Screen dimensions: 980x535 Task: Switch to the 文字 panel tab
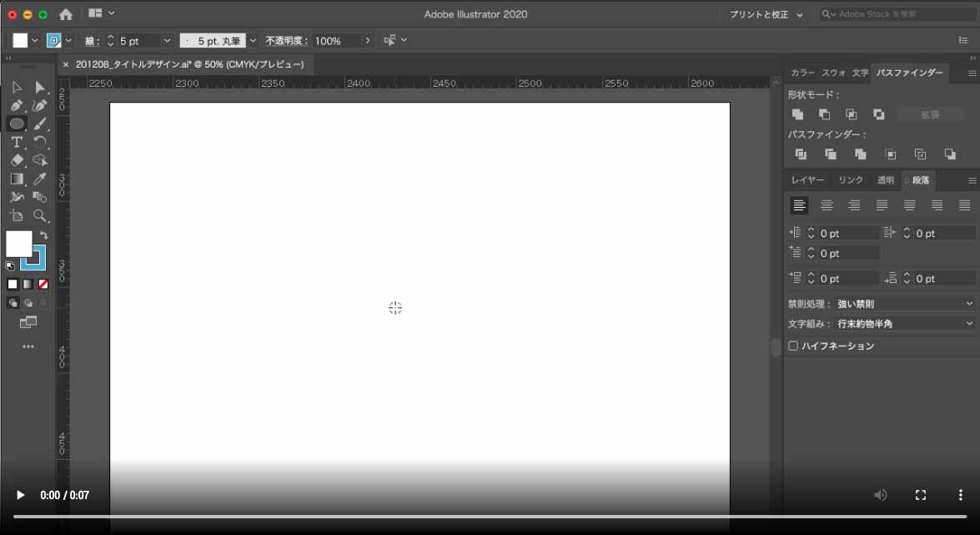(860, 73)
